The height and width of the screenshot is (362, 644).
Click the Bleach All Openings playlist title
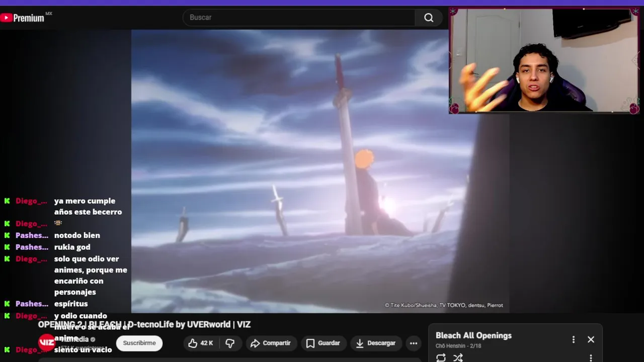click(x=473, y=335)
